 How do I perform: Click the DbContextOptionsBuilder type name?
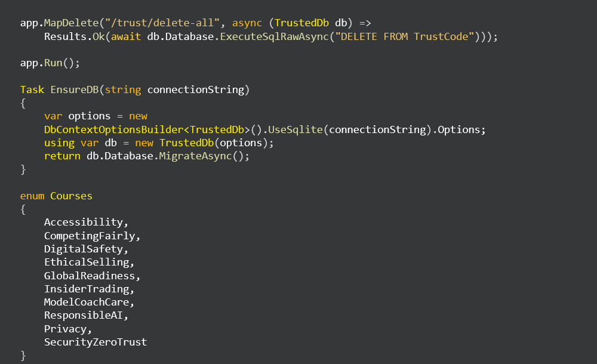(114, 129)
